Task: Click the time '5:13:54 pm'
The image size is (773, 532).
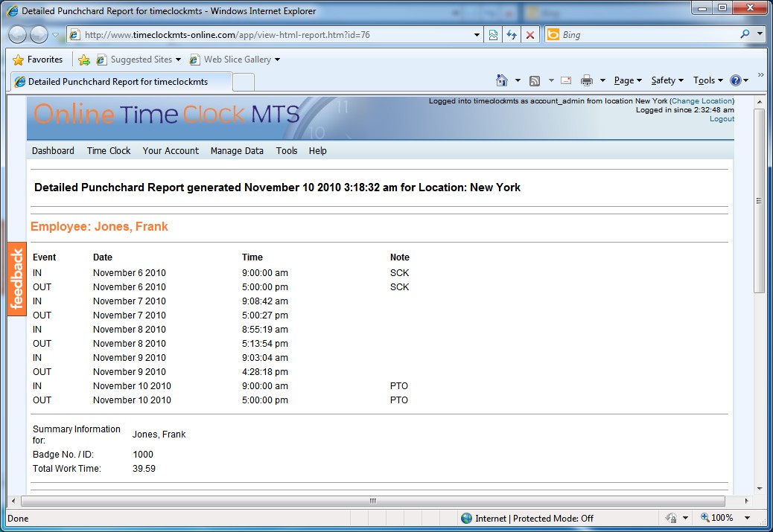Action: (x=264, y=343)
